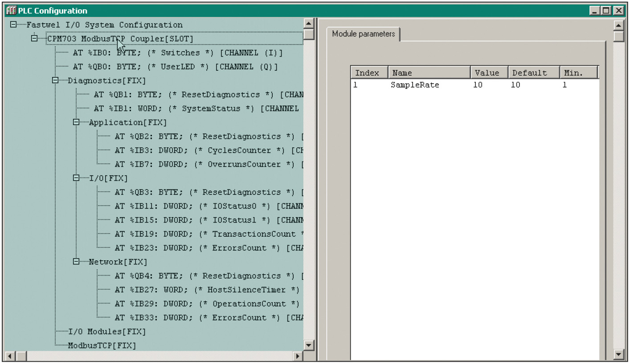This screenshot has height=364, width=630.
Task: Click the PLC Configuration title bar icon
Action: click(x=11, y=11)
